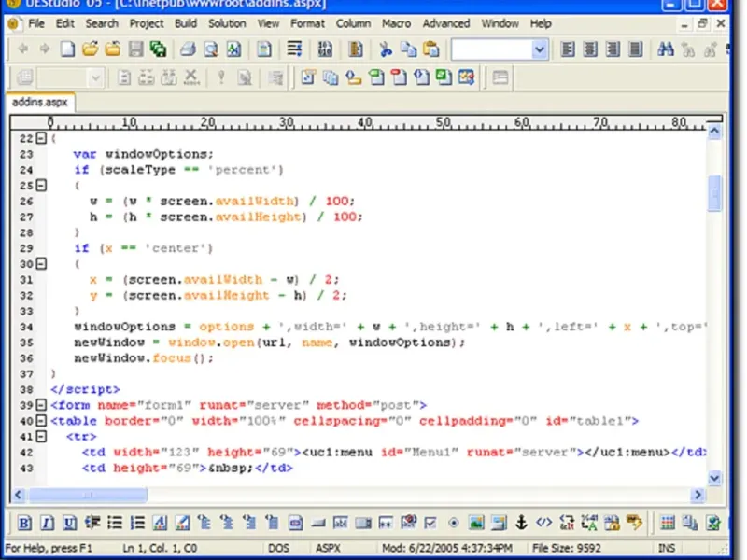The image size is (747, 560).
Task: Open the Macro menu
Action: point(396,23)
